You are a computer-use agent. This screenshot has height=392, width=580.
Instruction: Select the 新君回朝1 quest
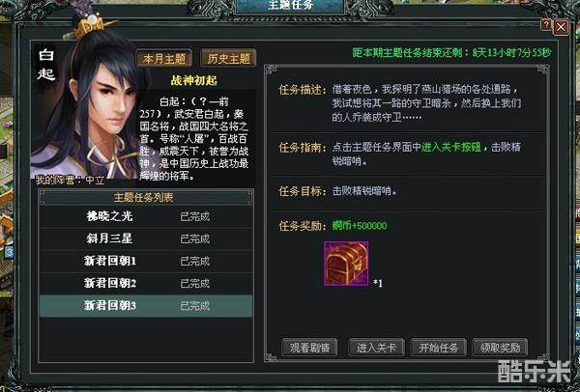[x=147, y=261]
